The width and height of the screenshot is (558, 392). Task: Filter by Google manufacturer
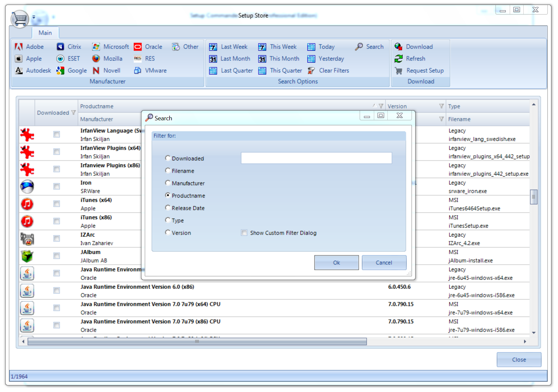click(71, 70)
